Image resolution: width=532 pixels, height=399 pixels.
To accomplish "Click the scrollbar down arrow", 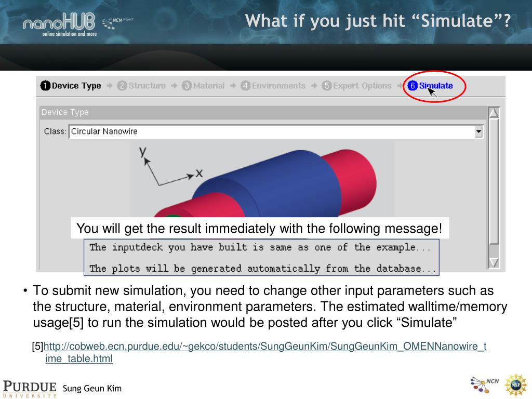I will tap(494, 263).
